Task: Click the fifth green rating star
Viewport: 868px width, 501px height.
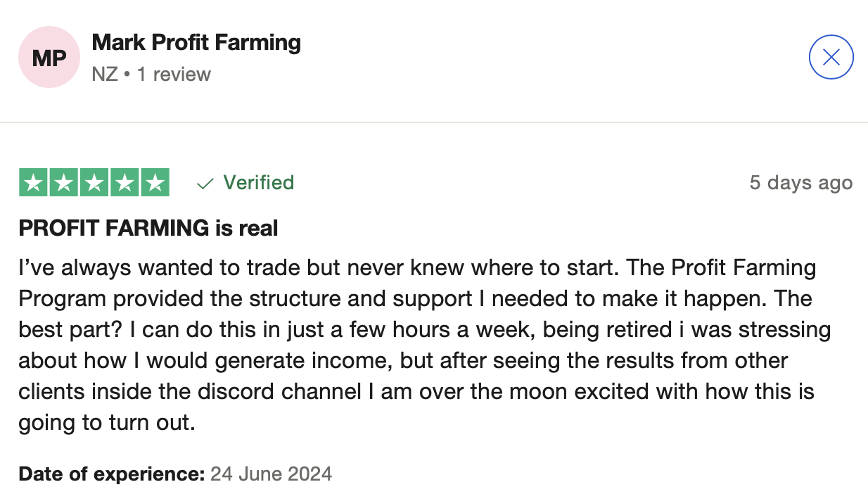Action: point(155,182)
